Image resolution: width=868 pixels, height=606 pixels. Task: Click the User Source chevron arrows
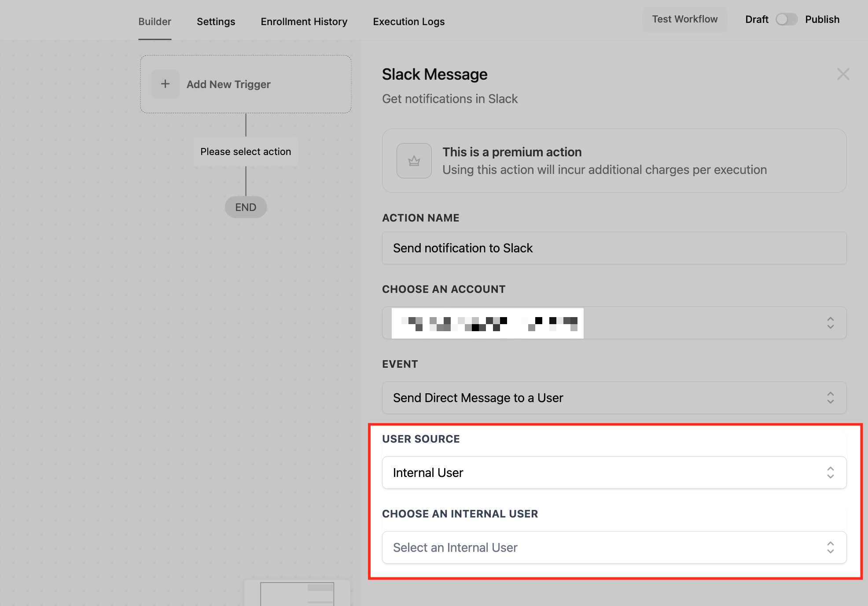(830, 473)
